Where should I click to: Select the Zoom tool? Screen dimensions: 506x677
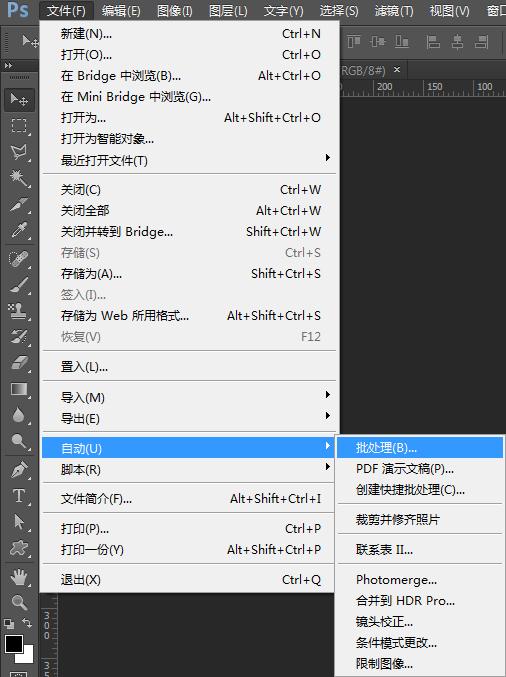[x=19, y=602]
